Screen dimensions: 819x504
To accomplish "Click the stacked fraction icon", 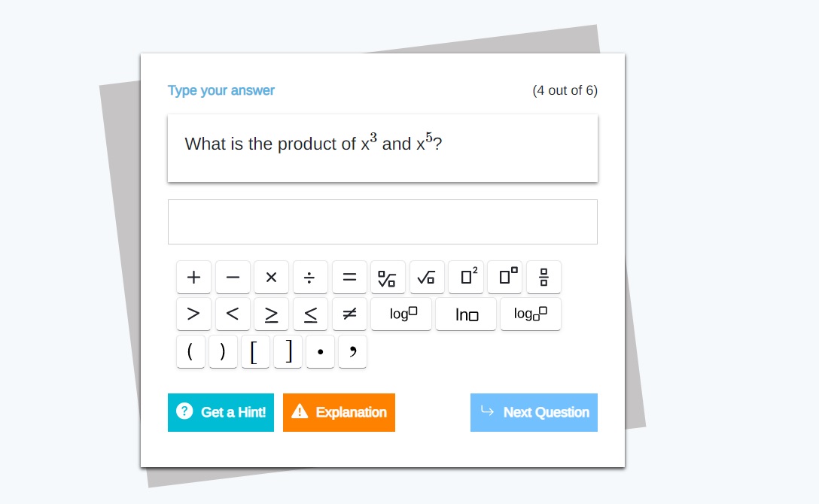I will tap(543, 277).
